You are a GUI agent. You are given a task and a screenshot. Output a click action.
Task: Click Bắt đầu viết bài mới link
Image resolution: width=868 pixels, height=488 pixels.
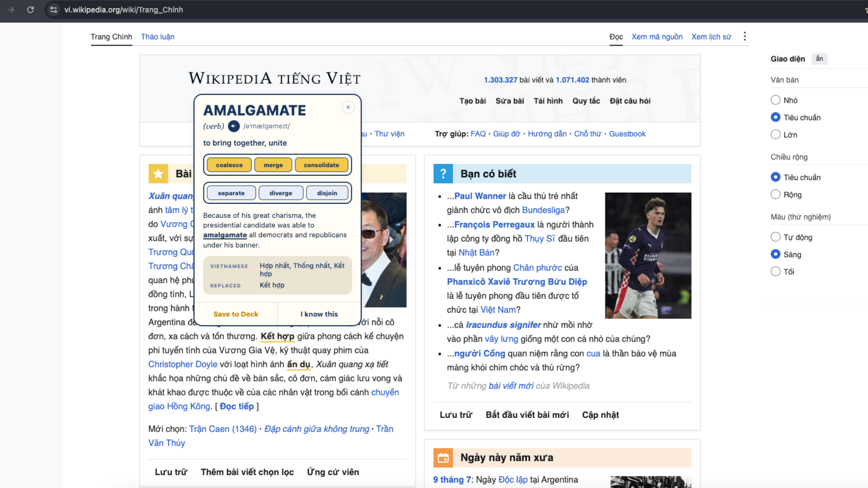[527, 415]
